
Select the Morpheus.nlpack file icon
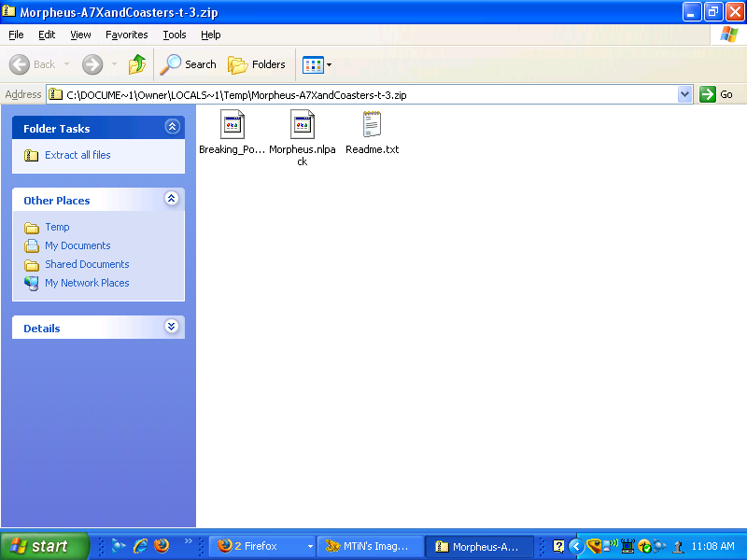(302, 124)
